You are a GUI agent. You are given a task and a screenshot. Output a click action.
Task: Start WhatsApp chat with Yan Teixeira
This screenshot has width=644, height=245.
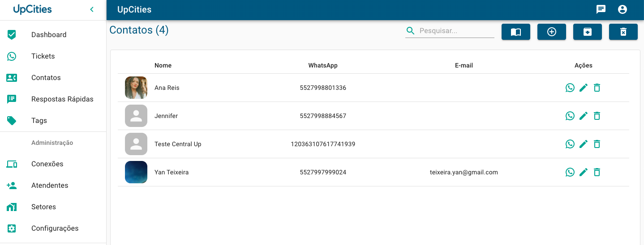pyautogui.click(x=570, y=172)
